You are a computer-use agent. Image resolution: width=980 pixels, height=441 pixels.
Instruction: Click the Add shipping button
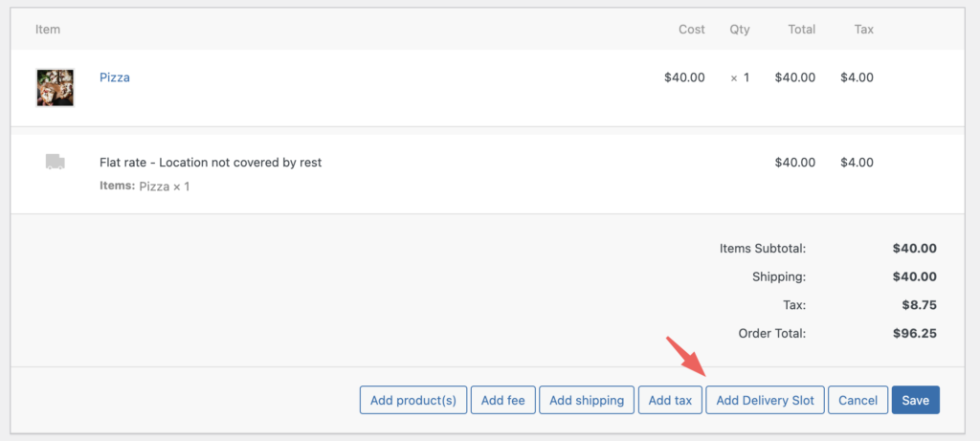coord(587,400)
